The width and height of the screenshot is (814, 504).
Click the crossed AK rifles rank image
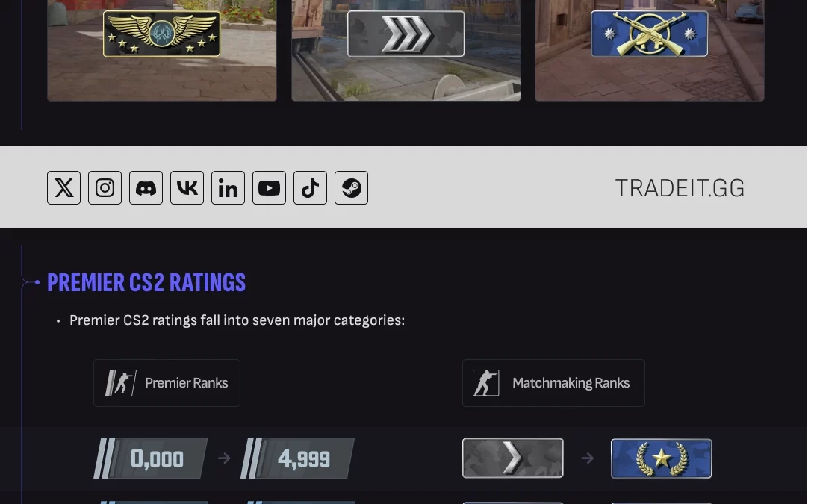pyautogui.click(x=650, y=34)
